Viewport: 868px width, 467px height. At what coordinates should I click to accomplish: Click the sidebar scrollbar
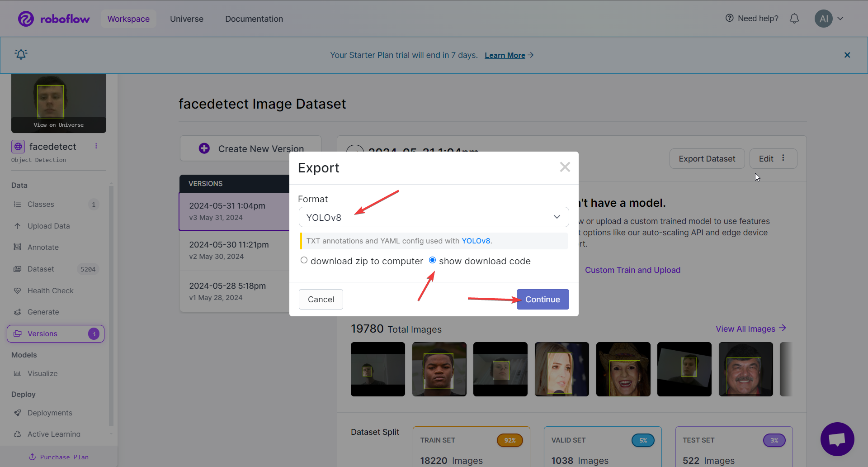(111, 305)
